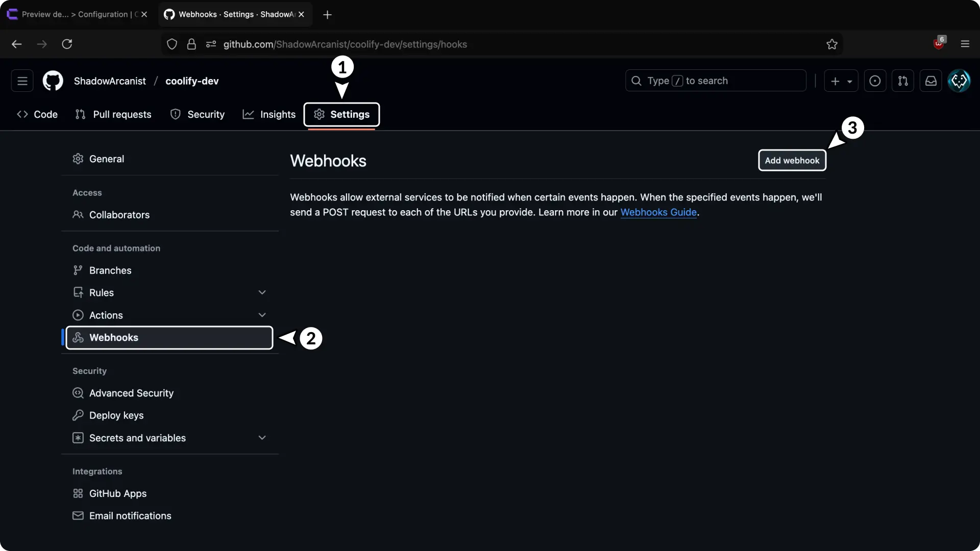Expand Secrets and variables chevron
Screen dimensions: 980x551
[x=262, y=438]
